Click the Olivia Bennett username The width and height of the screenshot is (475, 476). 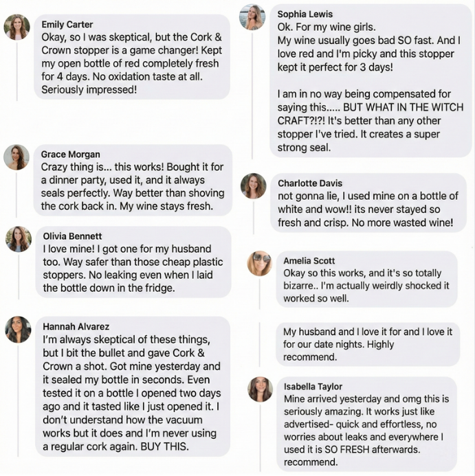73,236
